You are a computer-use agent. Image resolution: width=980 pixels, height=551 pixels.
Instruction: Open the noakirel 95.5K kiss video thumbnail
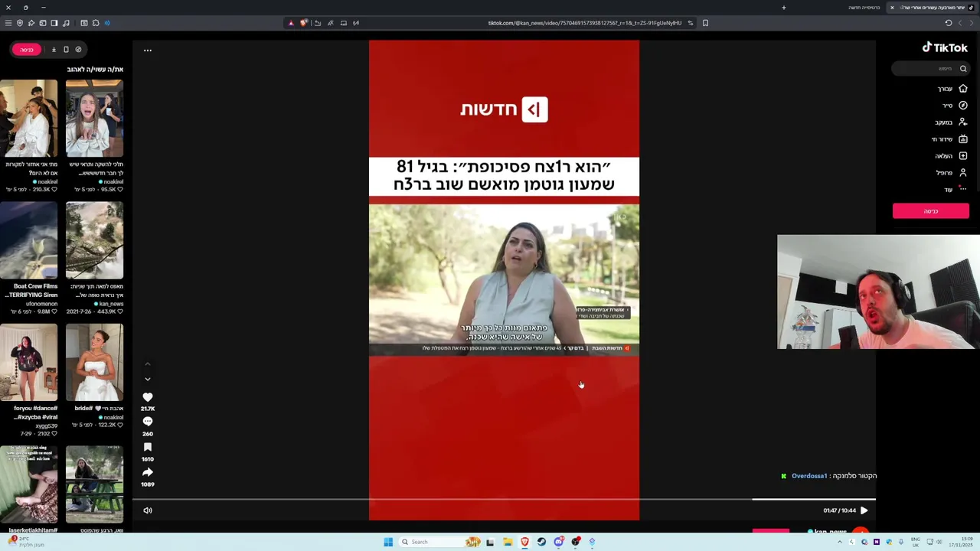[x=94, y=119]
